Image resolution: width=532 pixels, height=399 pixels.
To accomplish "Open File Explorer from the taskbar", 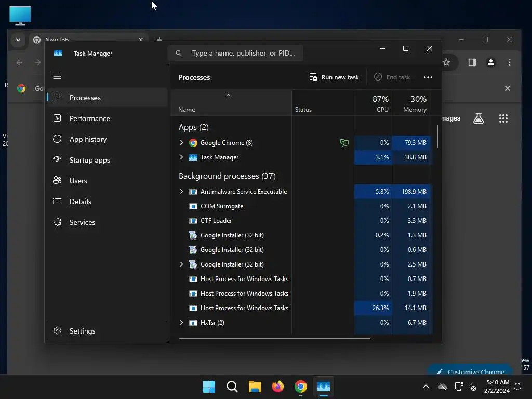I will tap(255, 387).
